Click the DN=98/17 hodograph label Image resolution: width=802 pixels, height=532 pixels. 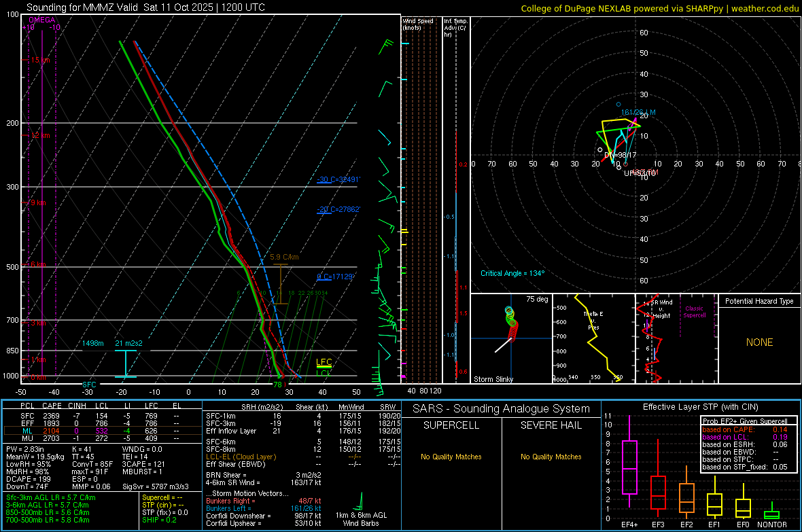pyautogui.click(x=621, y=155)
